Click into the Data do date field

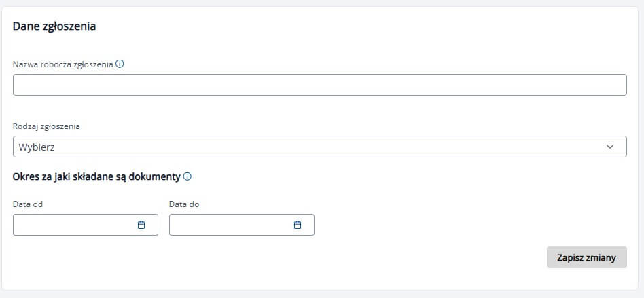coord(242,225)
